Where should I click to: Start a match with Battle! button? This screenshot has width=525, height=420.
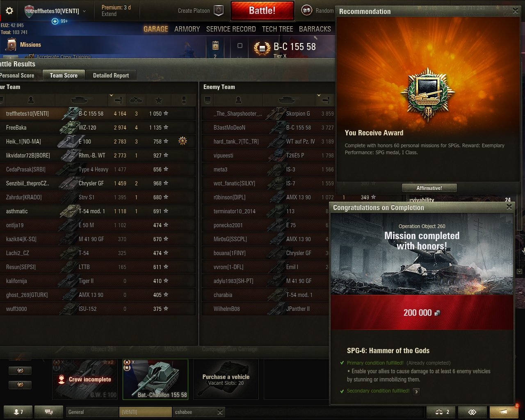point(262,11)
